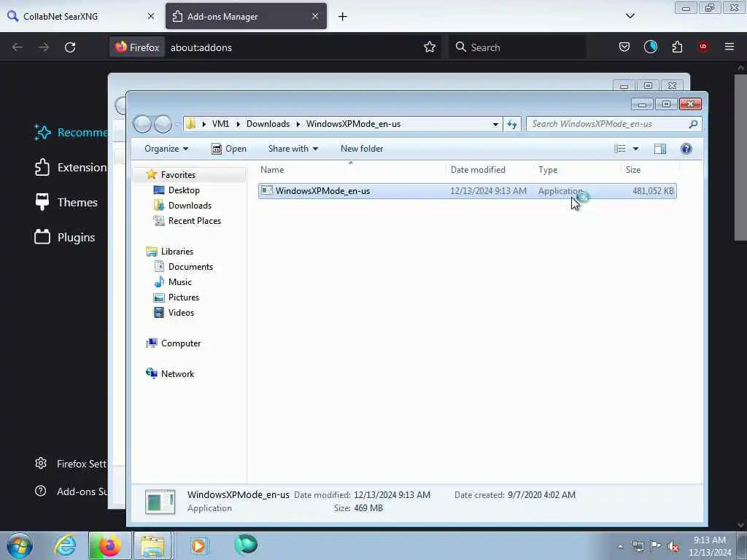The image size is (747, 560).
Task: Go back one page in Firefox
Action: (x=18, y=47)
